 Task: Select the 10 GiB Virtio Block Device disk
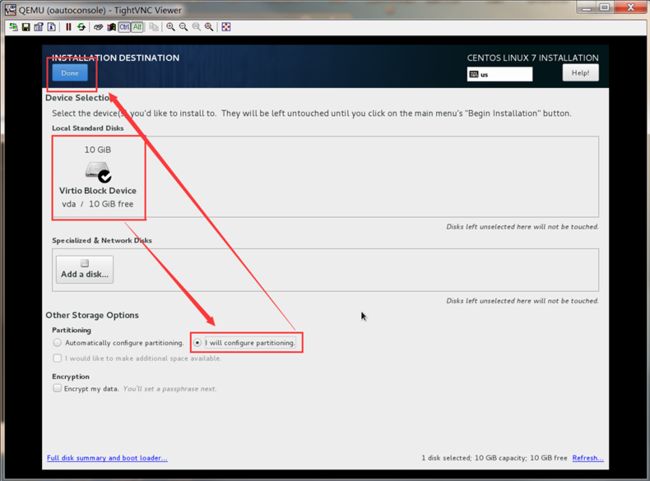coord(98,177)
